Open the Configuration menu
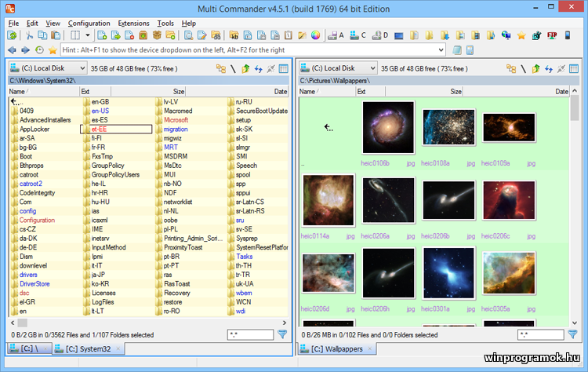The height and width of the screenshot is (372, 588). pos(89,24)
